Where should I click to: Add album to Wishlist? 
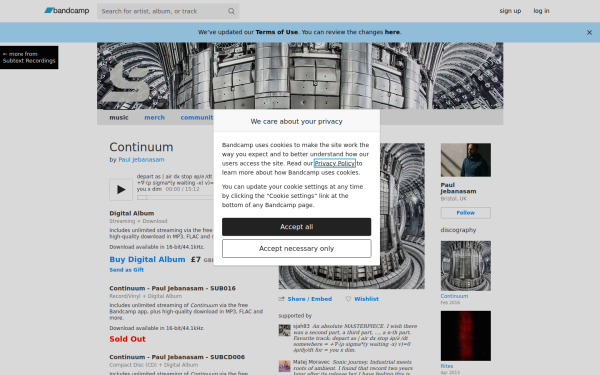366,299
